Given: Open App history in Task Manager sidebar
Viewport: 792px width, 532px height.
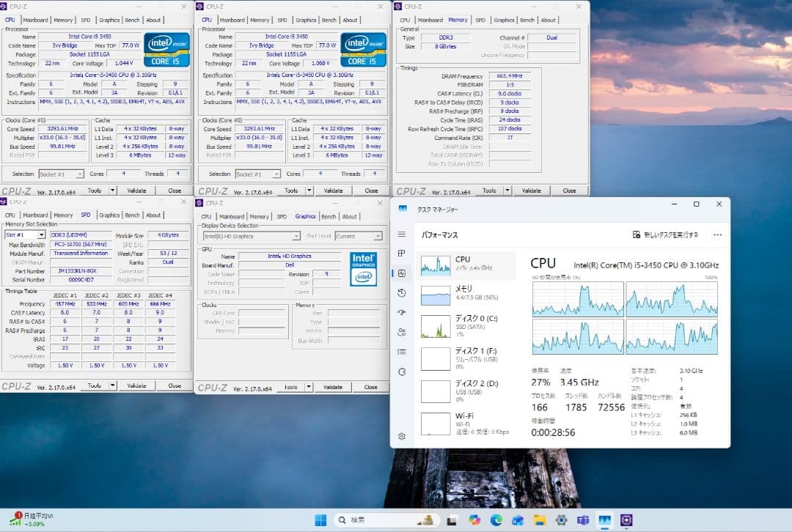Looking at the screenshot, I should pos(402,292).
